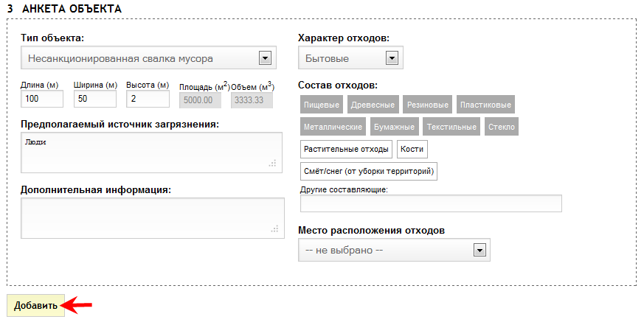Toggle the Пищевые waste tag

click(x=322, y=105)
